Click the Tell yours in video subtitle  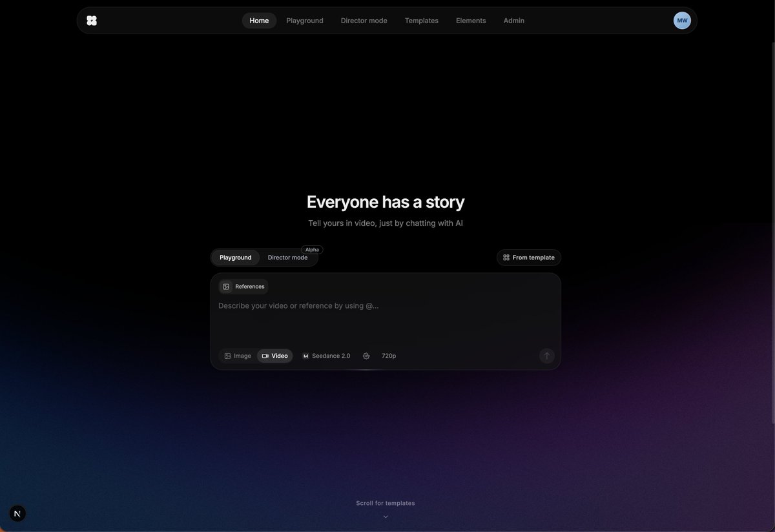[x=386, y=223]
